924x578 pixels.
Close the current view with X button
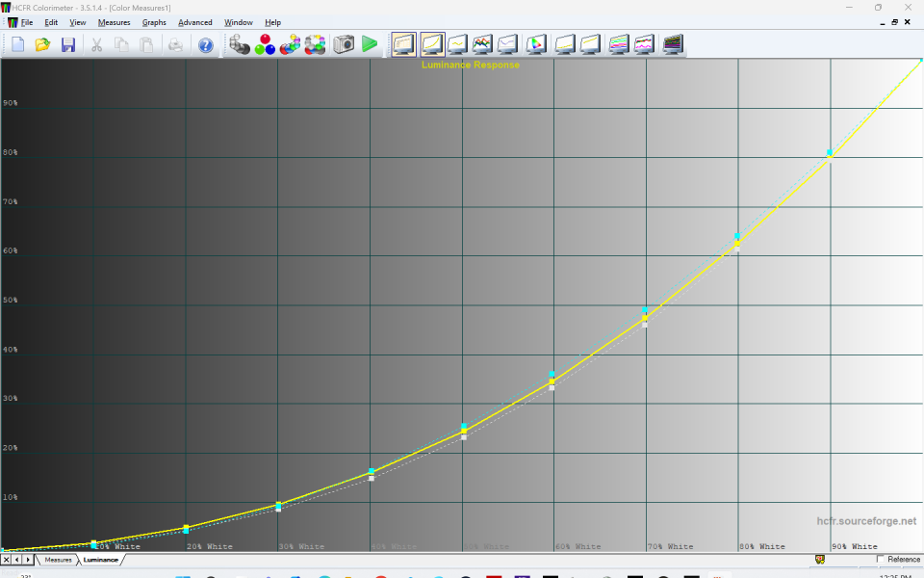tap(6, 560)
